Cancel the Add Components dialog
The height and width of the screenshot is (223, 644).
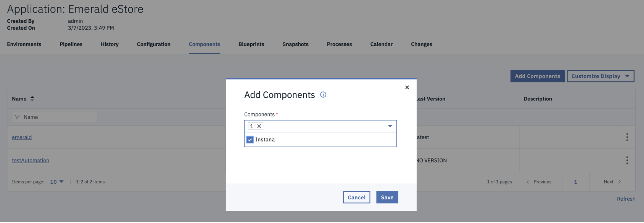point(357,197)
